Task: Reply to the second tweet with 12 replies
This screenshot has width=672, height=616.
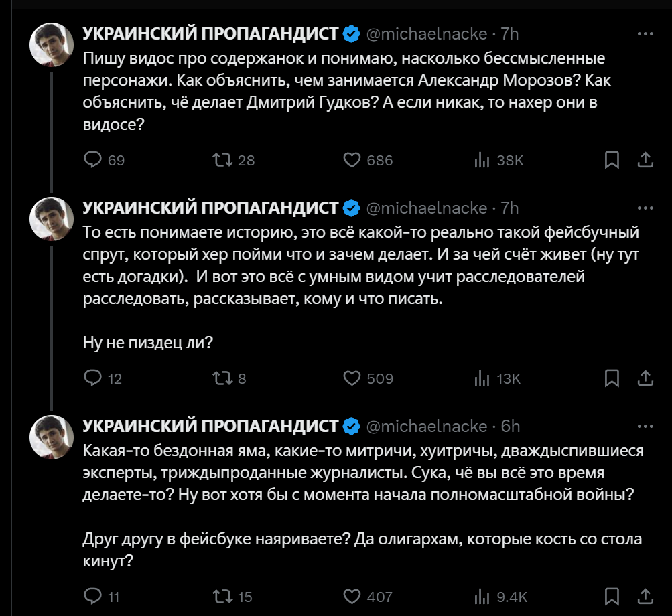Action: (92, 378)
